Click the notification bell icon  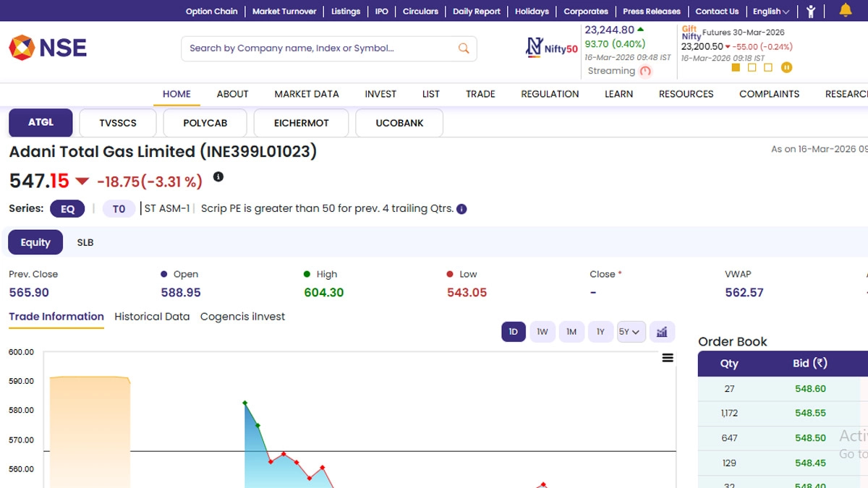pos(845,11)
